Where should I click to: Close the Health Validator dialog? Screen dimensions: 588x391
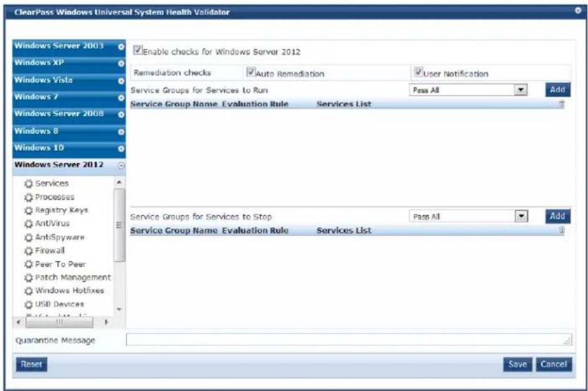click(x=578, y=11)
